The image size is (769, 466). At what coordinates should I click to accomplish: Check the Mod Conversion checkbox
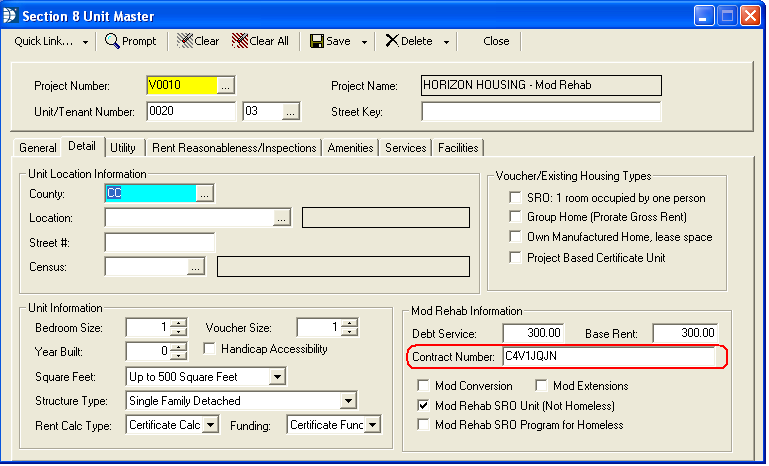(x=423, y=386)
